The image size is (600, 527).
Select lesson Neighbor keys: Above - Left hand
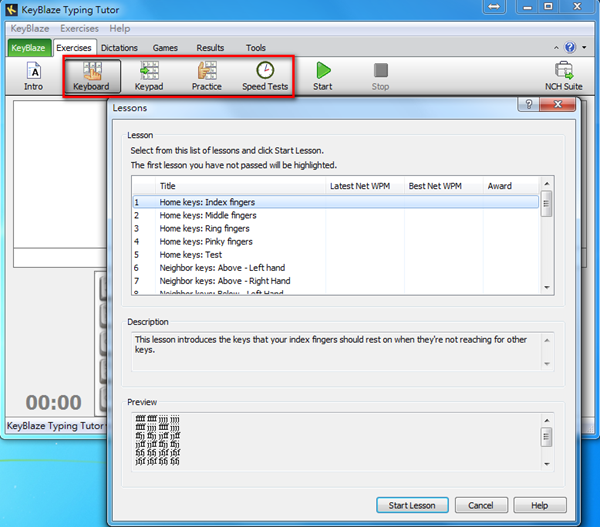(336, 268)
